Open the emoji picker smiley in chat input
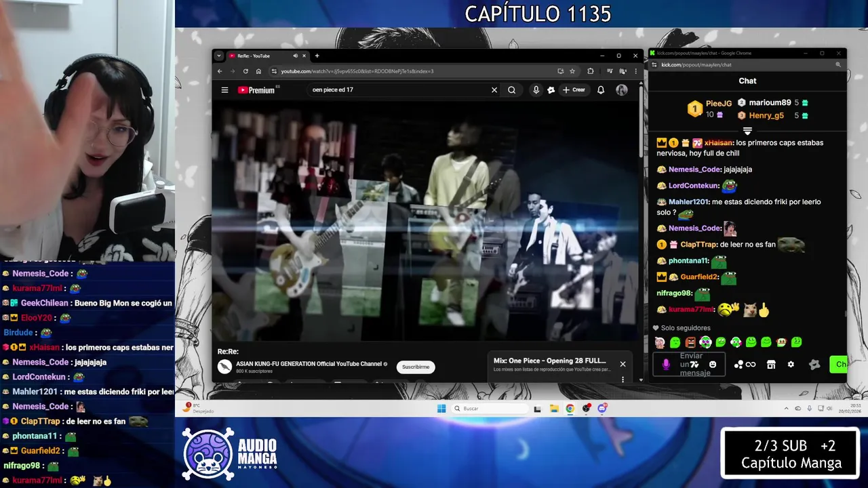 (x=713, y=365)
